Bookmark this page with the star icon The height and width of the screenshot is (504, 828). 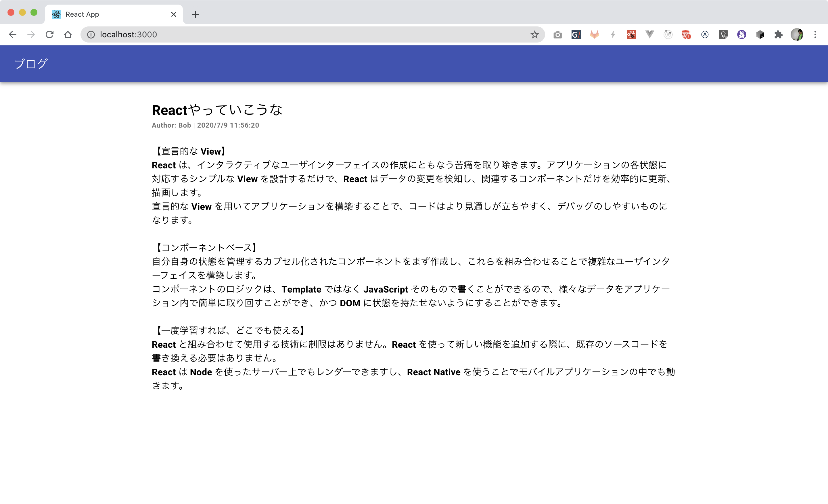click(x=534, y=34)
